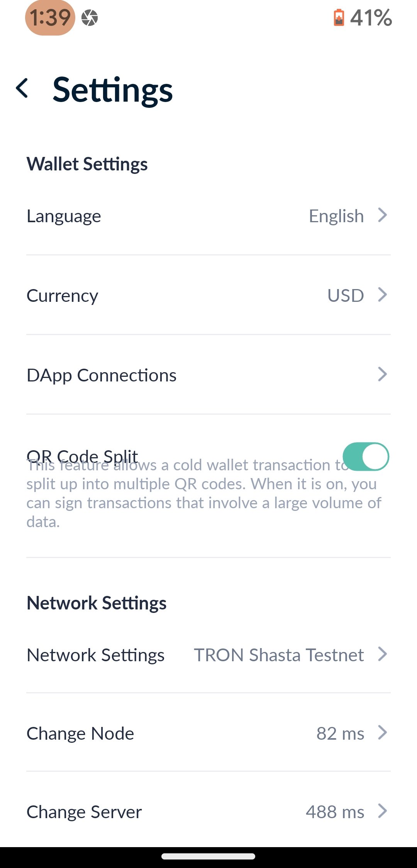The height and width of the screenshot is (868, 417).
Task: Open the Currency menu item
Action: [x=63, y=296]
